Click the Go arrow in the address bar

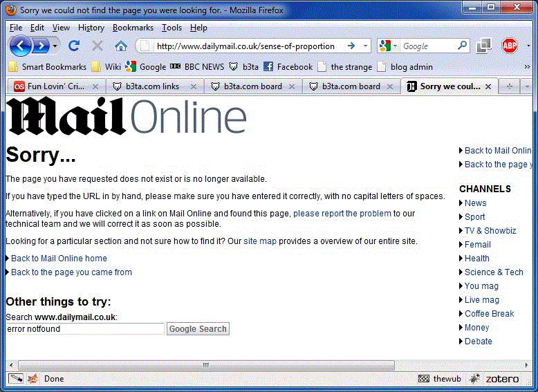click(351, 46)
